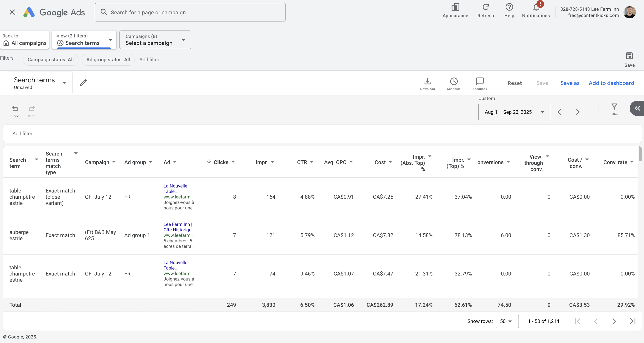644x343 pixels.
Task: Go to next page of results
Action: [x=614, y=321]
